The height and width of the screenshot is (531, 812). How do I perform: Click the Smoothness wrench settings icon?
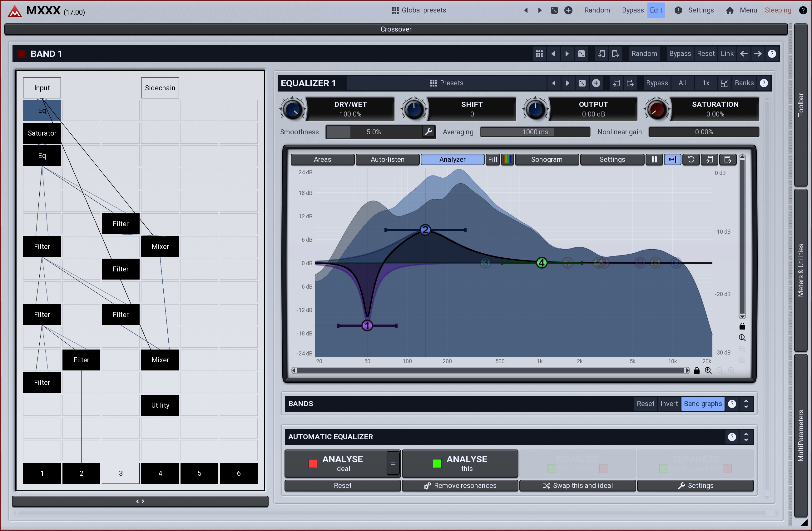click(x=428, y=132)
